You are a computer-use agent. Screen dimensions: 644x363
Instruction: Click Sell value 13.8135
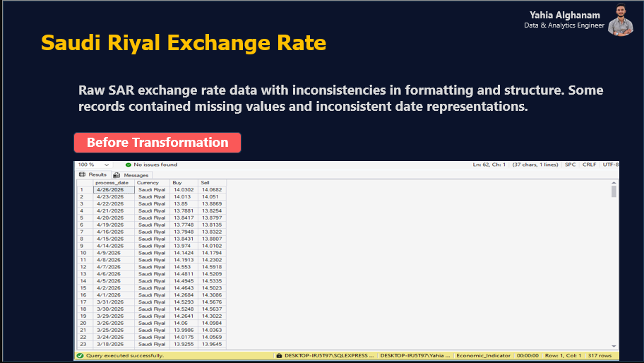(212, 225)
